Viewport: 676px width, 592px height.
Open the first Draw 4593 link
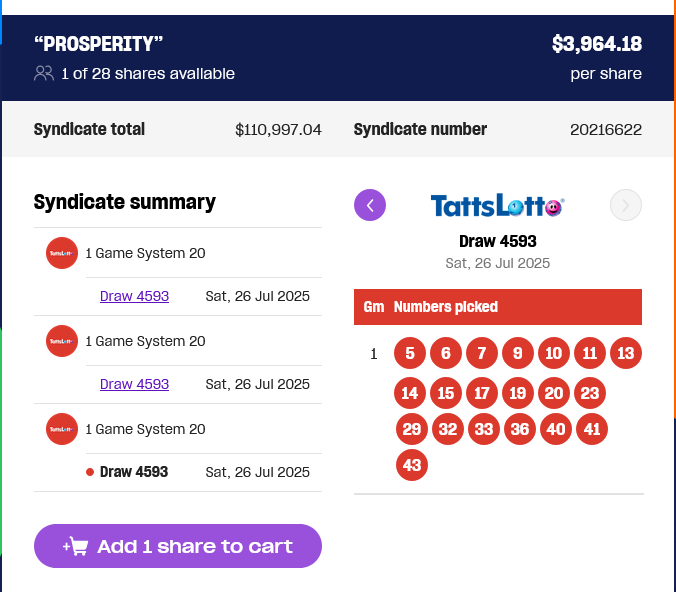134,296
